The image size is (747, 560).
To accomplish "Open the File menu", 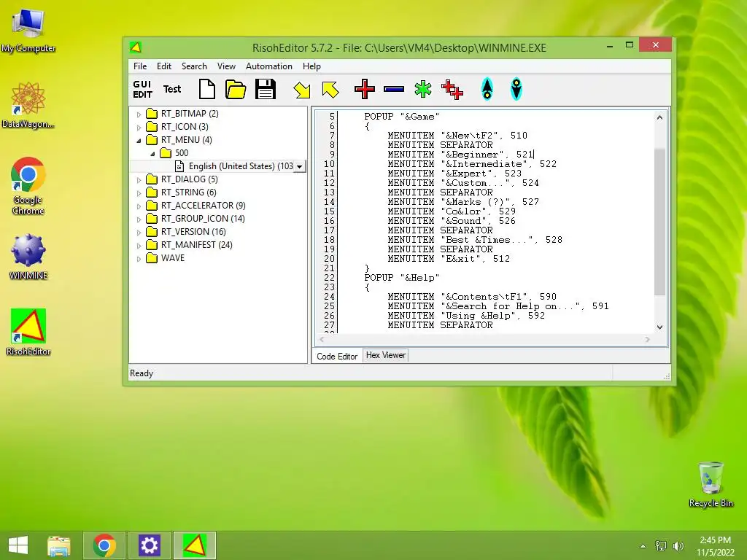I will pyautogui.click(x=140, y=66).
